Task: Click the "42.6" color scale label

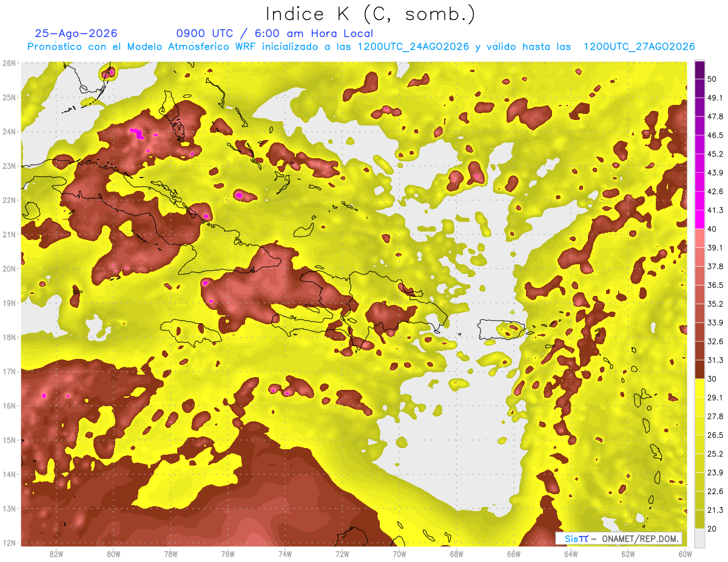Action: coord(715,192)
